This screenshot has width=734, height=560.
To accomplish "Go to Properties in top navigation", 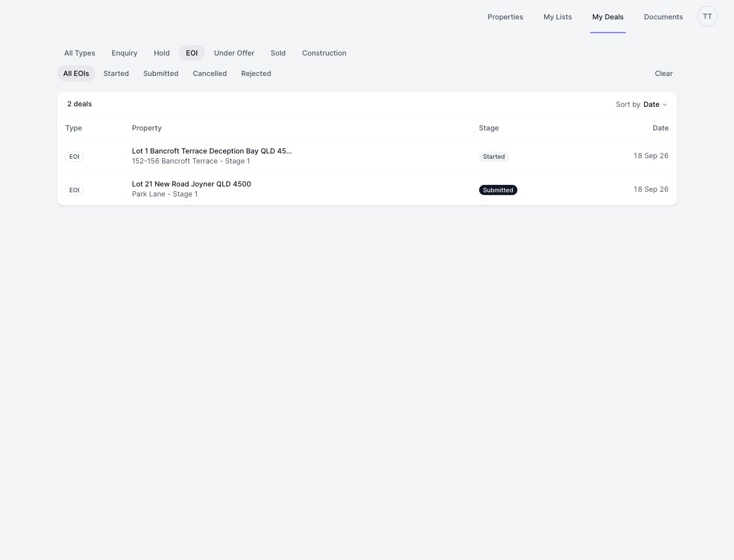I will [x=505, y=17].
